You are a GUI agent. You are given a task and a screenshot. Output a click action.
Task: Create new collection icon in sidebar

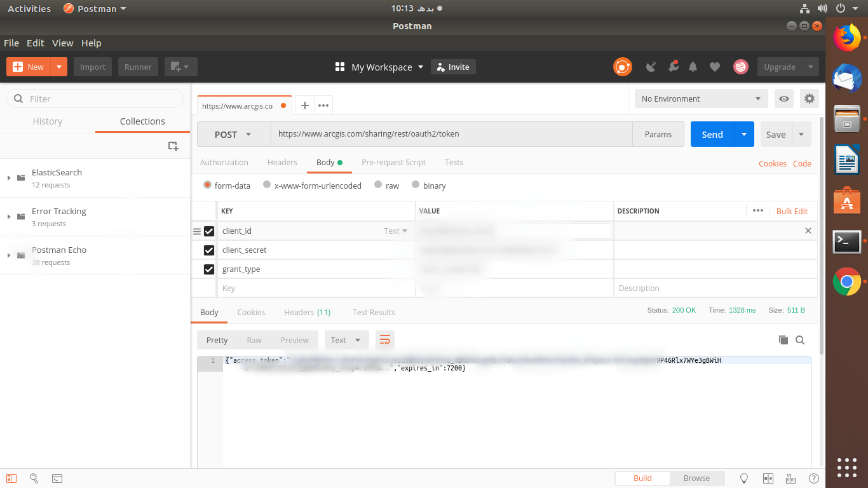173,146
